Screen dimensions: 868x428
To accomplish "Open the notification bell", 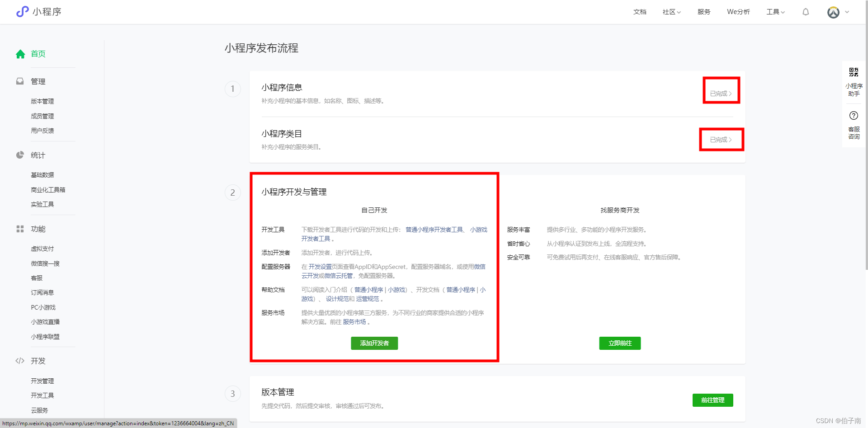I will click(805, 12).
